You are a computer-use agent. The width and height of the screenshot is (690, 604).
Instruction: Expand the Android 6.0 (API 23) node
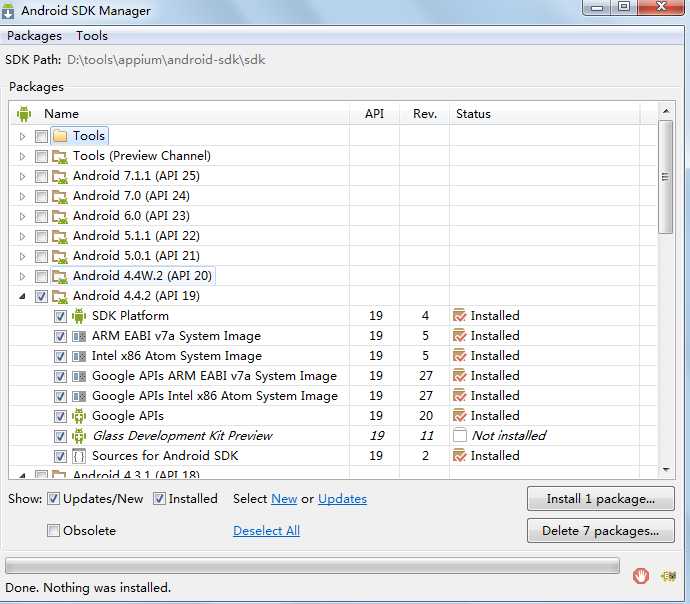coord(22,216)
